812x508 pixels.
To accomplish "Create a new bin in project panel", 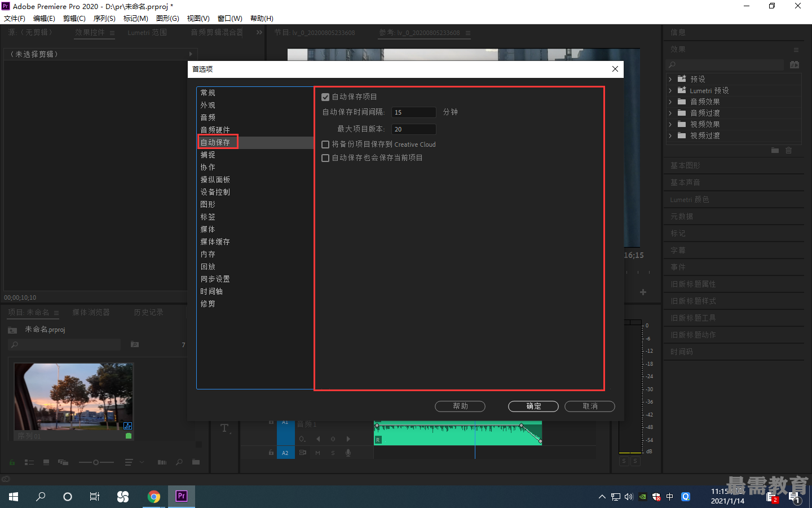I will click(x=196, y=462).
